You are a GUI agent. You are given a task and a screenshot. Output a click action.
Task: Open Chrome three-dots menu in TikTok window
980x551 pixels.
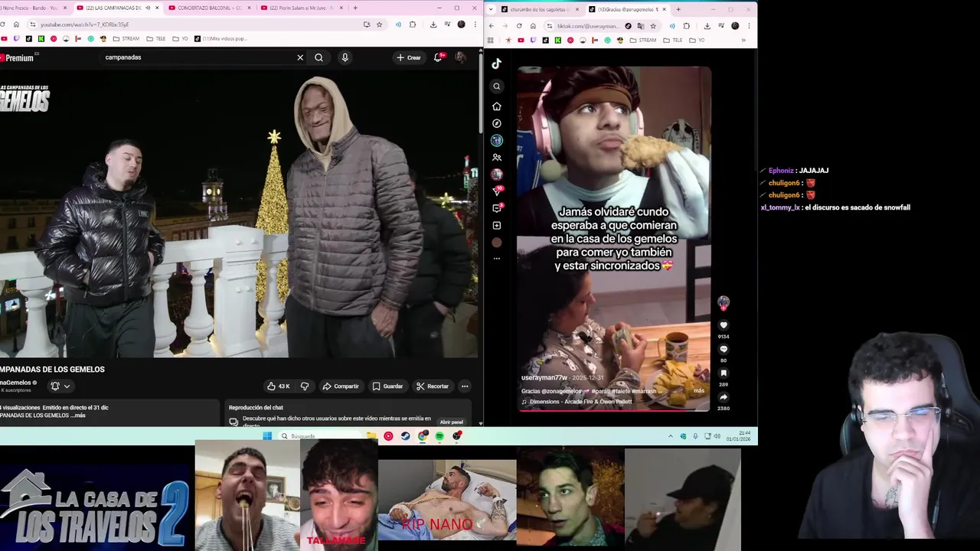[749, 26]
